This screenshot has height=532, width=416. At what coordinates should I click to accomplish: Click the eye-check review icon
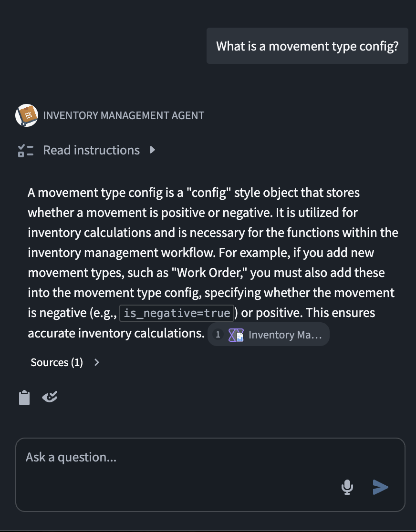[x=50, y=396]
